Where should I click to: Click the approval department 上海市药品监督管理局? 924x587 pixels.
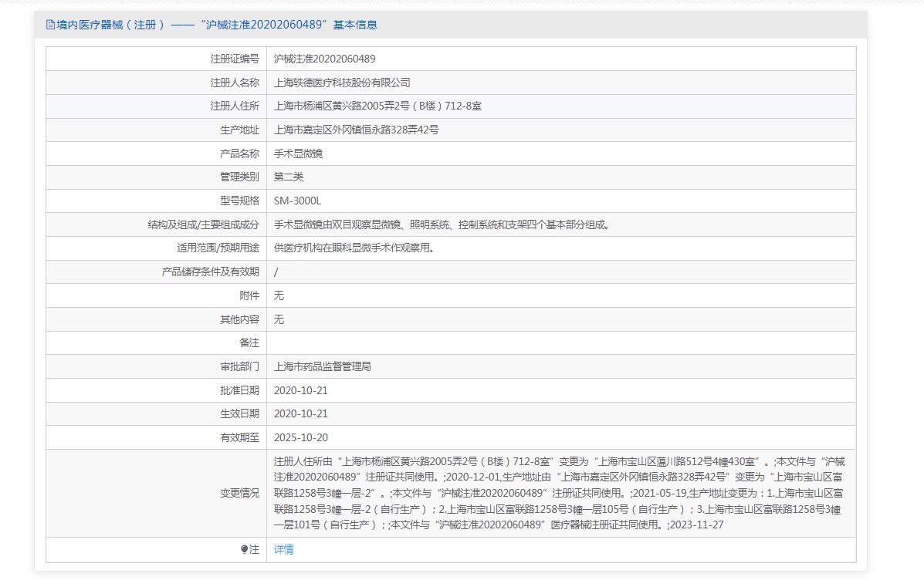coord(323,366)
